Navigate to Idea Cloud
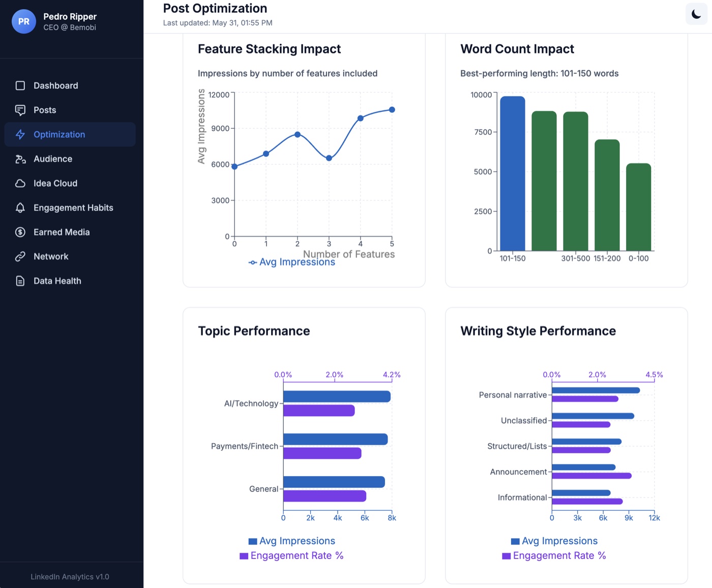This screenshot has width=712, height=588. (x=70, y=183)
